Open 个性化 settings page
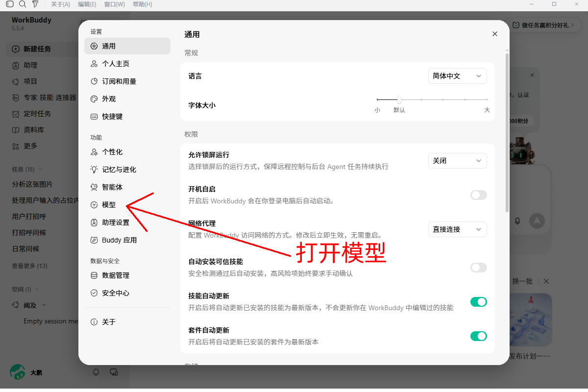 pyautogui.click(x=127, y=152)
